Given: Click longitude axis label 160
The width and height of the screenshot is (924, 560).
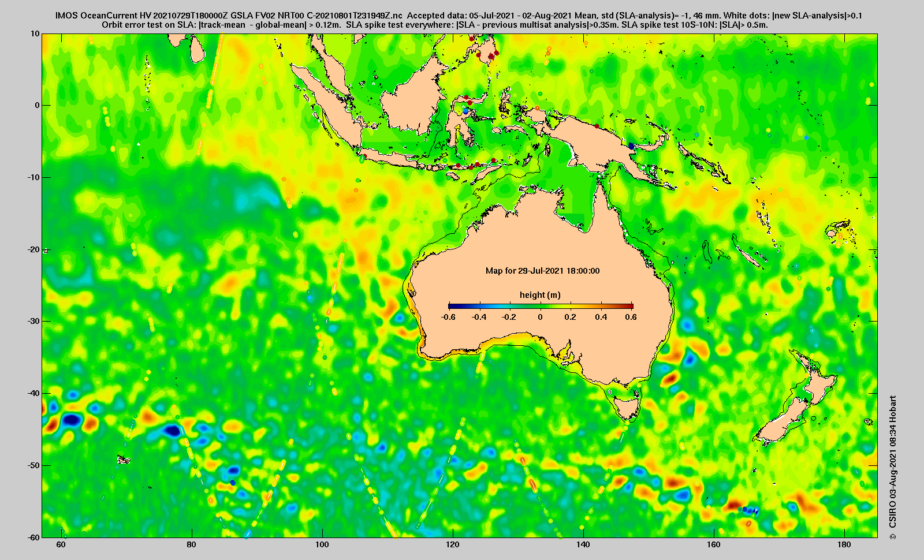Looking at the screenshot, I should (x=714, y=544).
